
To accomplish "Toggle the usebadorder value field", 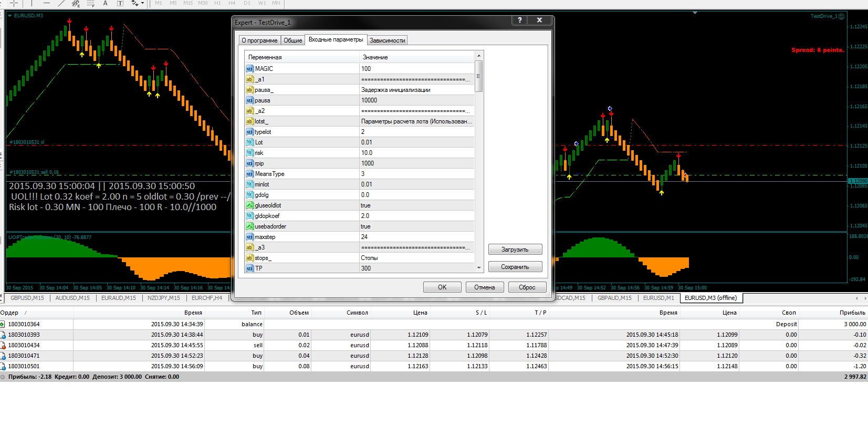I will click(x=417, y=226).
